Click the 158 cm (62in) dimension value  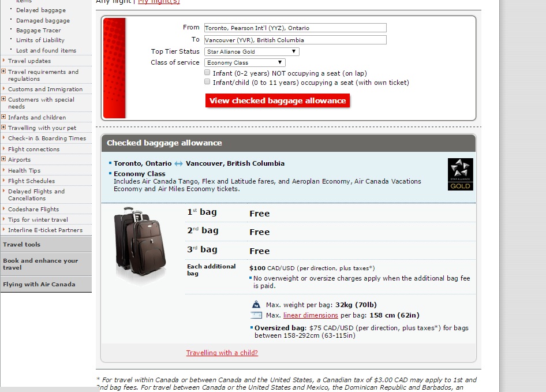(394, 315)
